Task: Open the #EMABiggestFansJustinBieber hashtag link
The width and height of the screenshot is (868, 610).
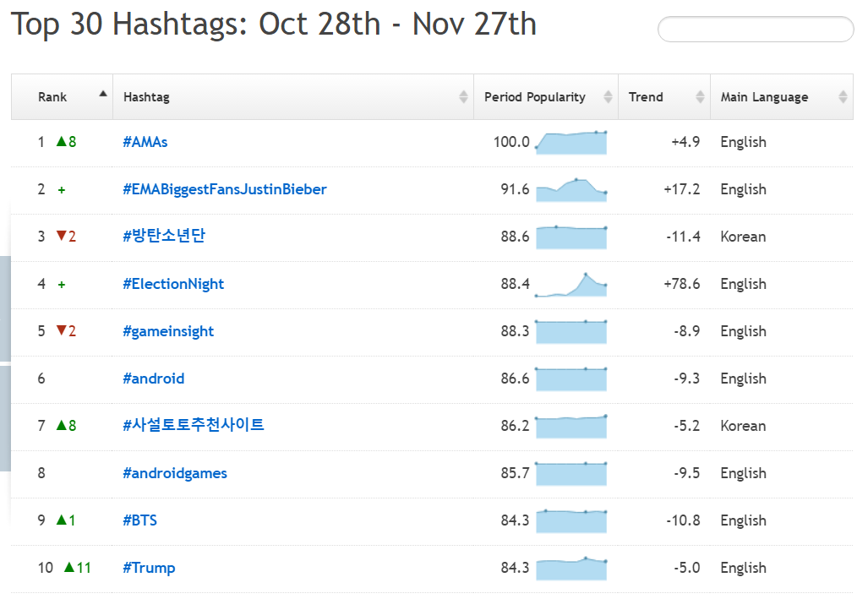Action: click(x=225, y=189)
